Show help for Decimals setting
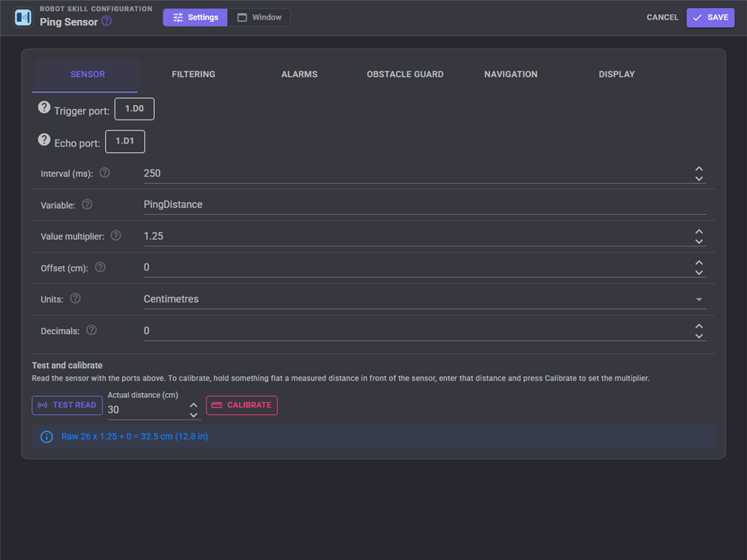 pyautogui.click(x=91, y=330)
